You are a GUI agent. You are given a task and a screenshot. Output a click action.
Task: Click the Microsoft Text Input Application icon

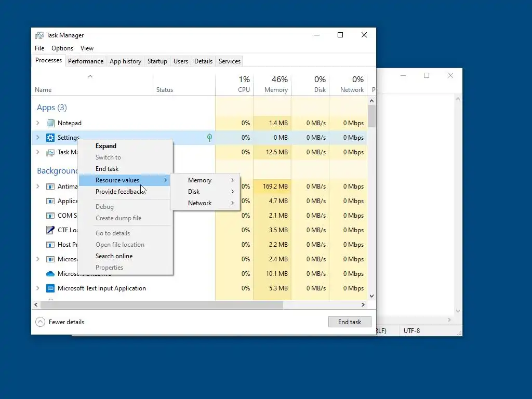pos(50,288)
